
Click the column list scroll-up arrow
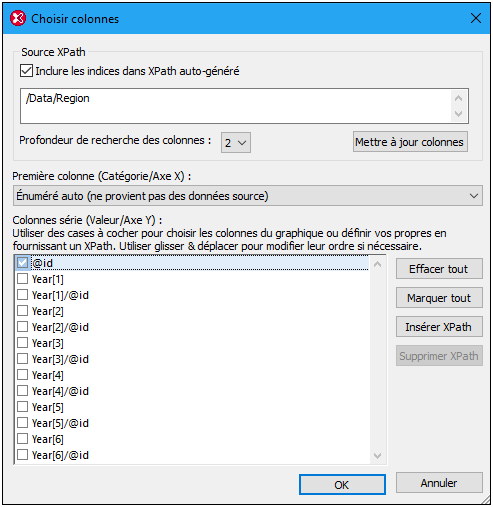(x=378, y=265)
